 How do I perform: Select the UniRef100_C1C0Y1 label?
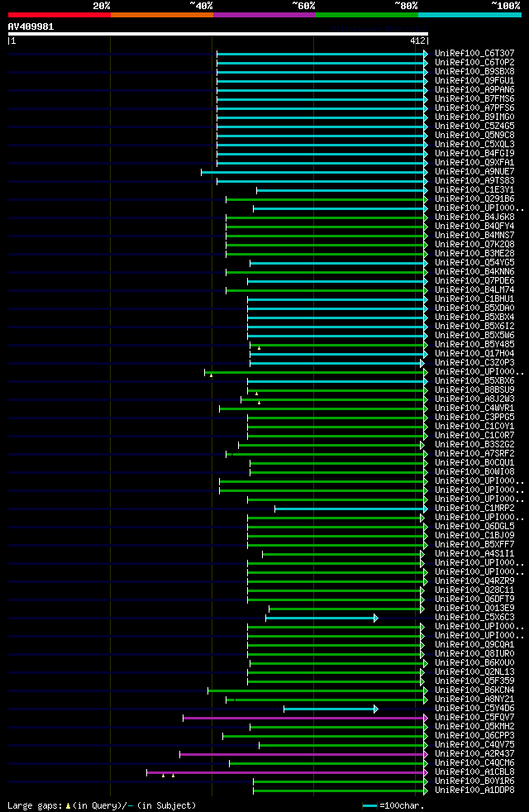coord(474,427)
